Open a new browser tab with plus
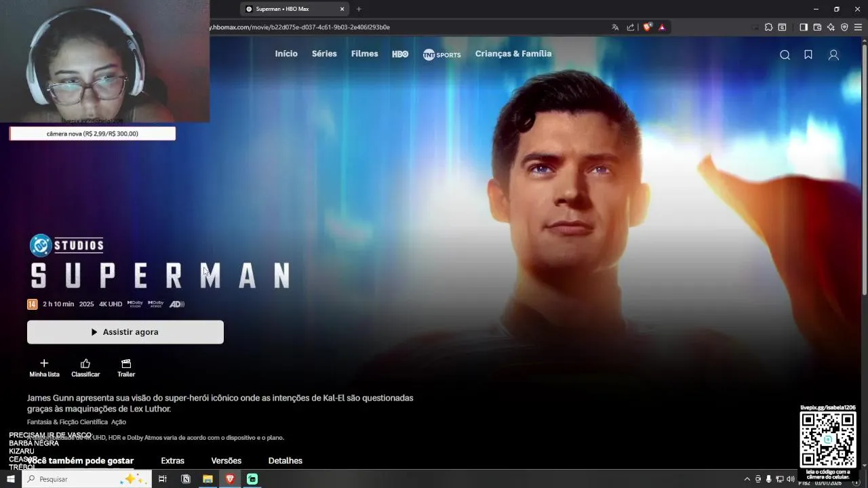868x488 pixels. [x=359, y=9]
